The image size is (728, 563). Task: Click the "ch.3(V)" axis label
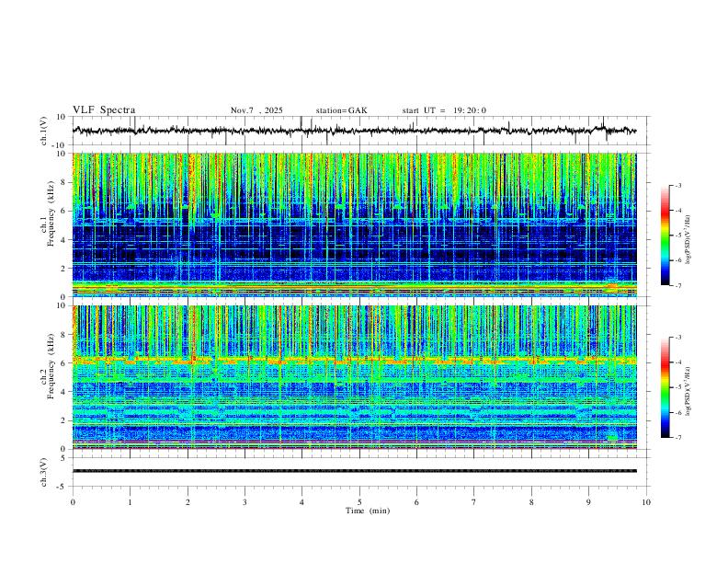tap(44, 472)
